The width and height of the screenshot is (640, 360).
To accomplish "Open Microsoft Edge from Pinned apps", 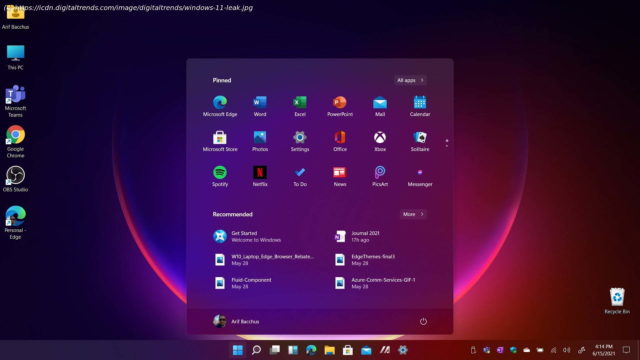I will click(x=220, y=105).
